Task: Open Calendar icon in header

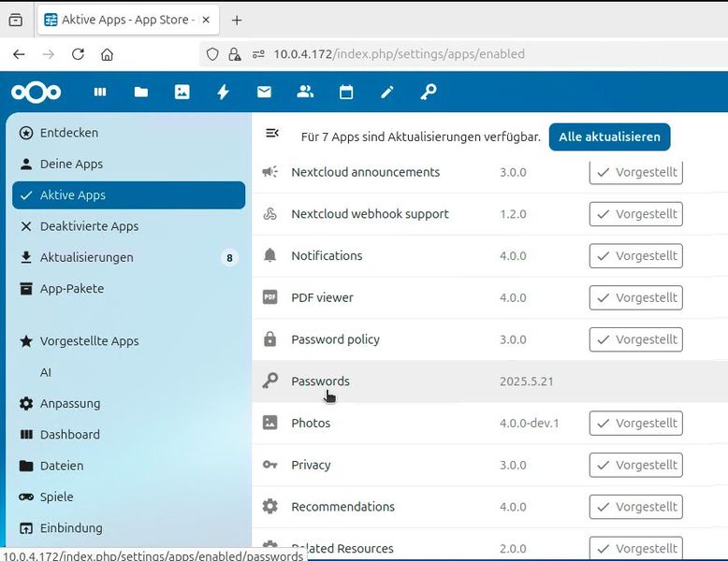Action: pyautogui.click(x=346, y=92)
